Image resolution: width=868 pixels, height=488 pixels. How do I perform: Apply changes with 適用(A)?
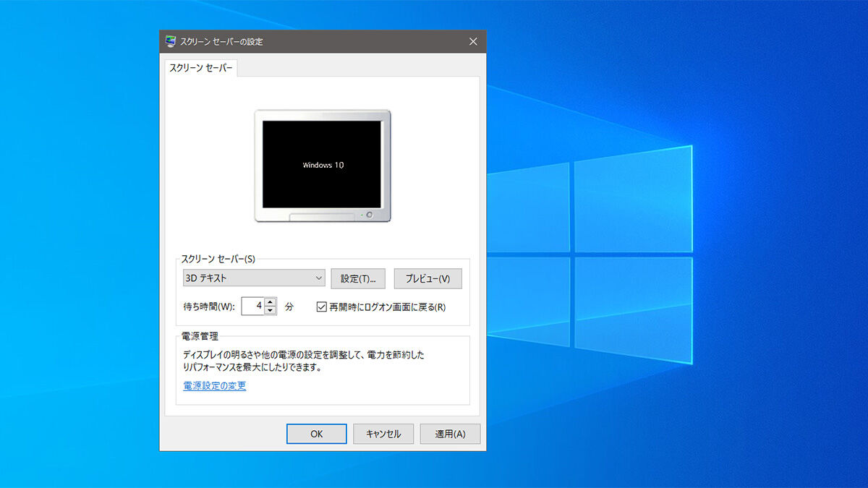point(450,433)
